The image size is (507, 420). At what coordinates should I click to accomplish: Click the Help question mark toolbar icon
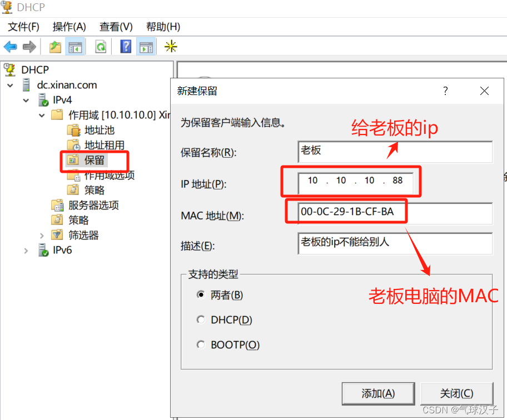click(126, 46)
